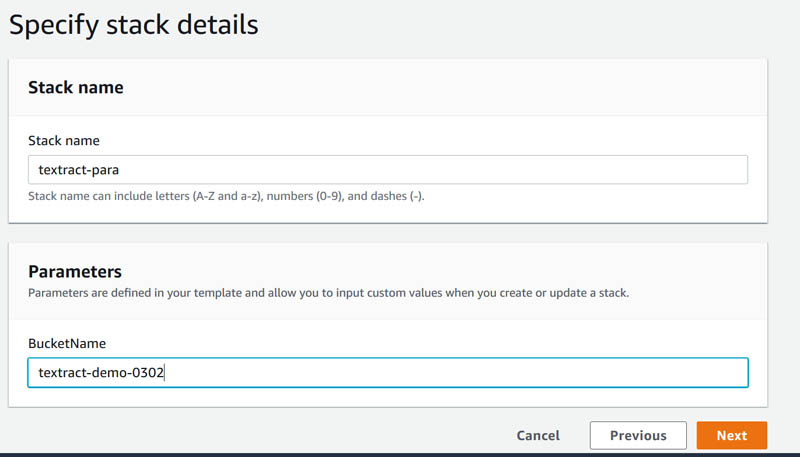Click the dark footer bar at bottom
800x457 pixels.
pyautogui.click(x=400, y=454)
